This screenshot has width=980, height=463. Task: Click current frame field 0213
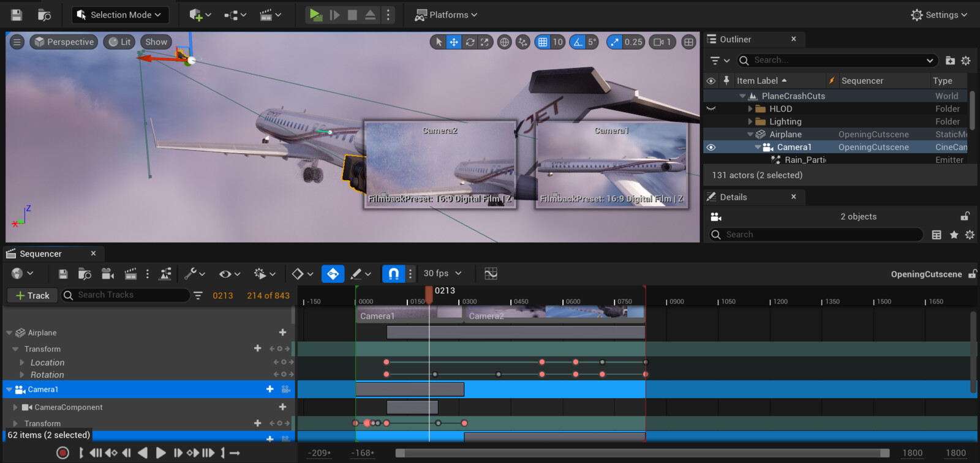[x=223, y=295]
